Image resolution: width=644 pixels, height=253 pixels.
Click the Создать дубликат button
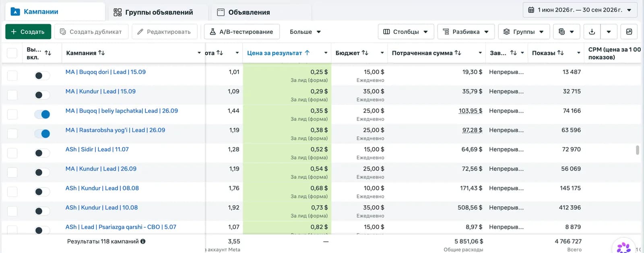(91, 32)
